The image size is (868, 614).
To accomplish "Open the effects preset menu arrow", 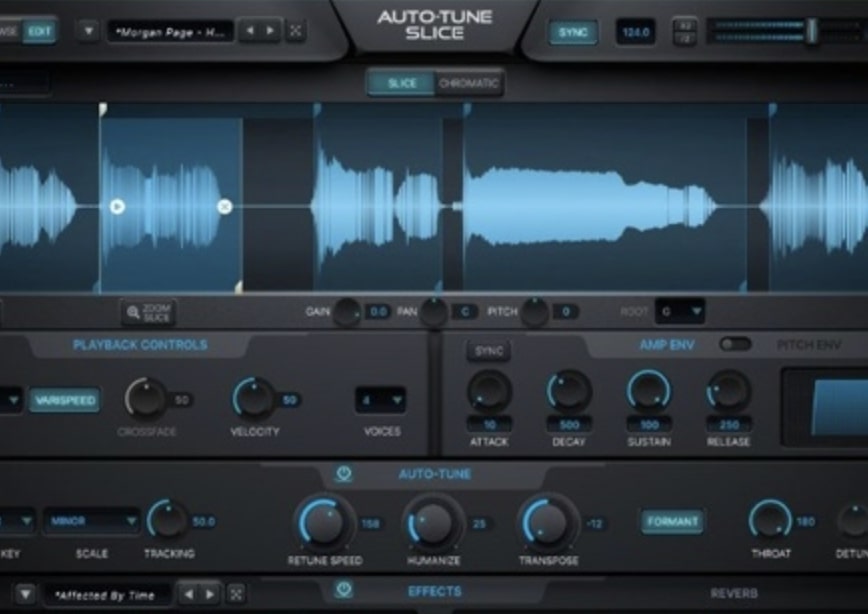I will pos(25,595).
